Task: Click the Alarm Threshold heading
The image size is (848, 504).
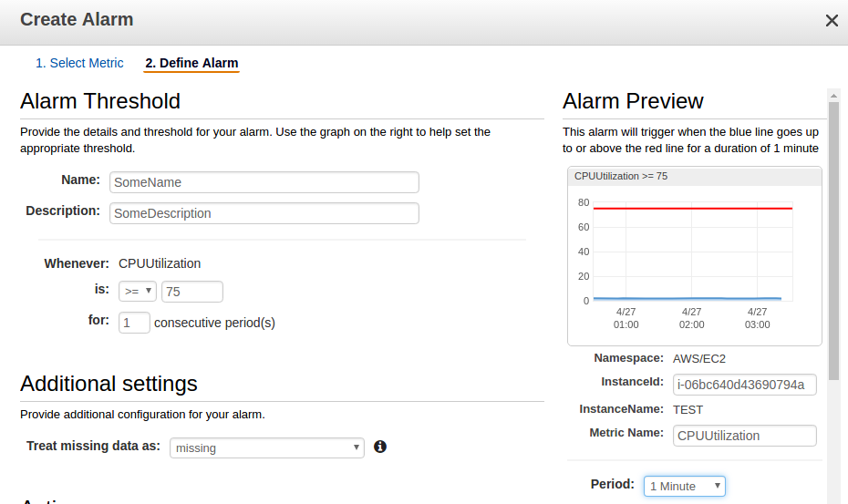Action: click(x=100, y=100)
